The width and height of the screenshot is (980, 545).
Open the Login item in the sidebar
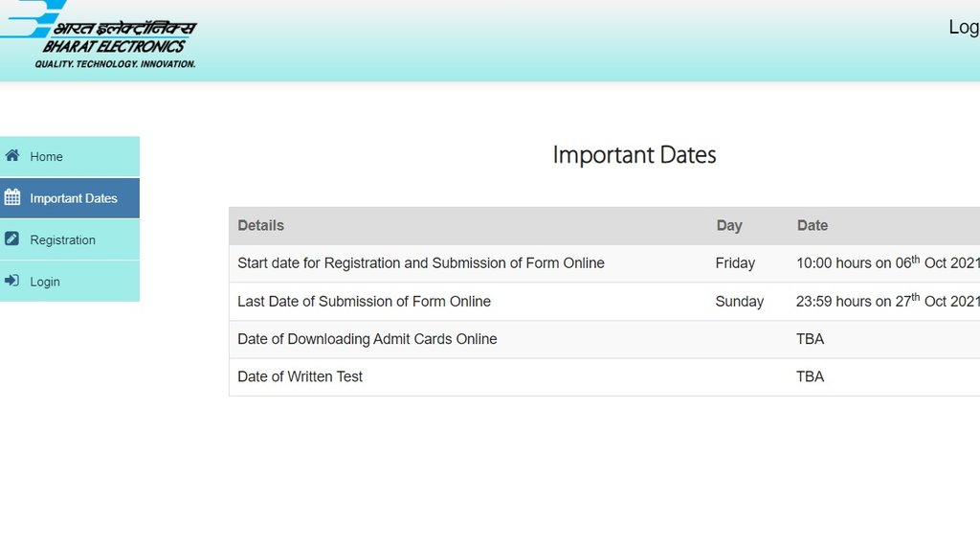tap(45, 282)
